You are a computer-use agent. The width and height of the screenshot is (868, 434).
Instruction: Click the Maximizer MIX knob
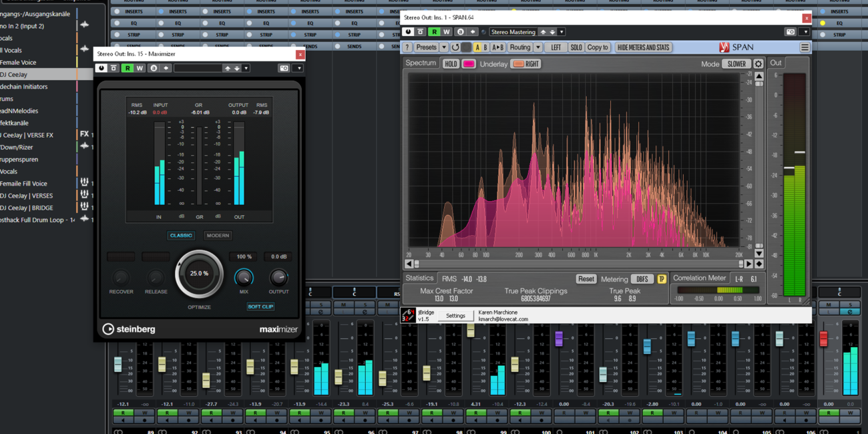244,277
